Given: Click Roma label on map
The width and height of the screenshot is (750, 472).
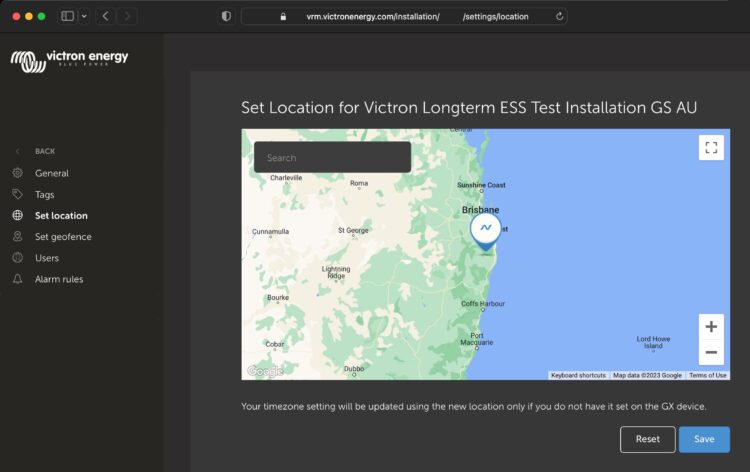Looking at the screenshot, I should 359,183.
